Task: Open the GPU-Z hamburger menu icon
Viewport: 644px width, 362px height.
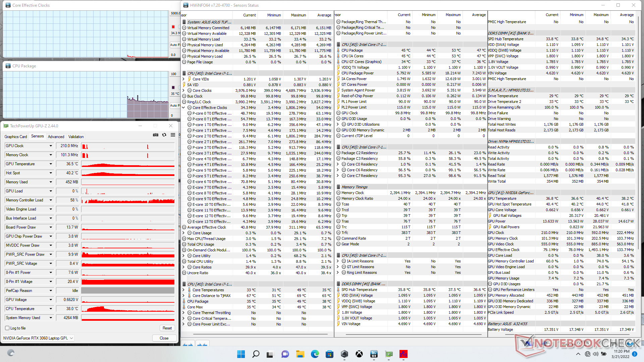Action: pyautogui.click(x=173, y=135)
